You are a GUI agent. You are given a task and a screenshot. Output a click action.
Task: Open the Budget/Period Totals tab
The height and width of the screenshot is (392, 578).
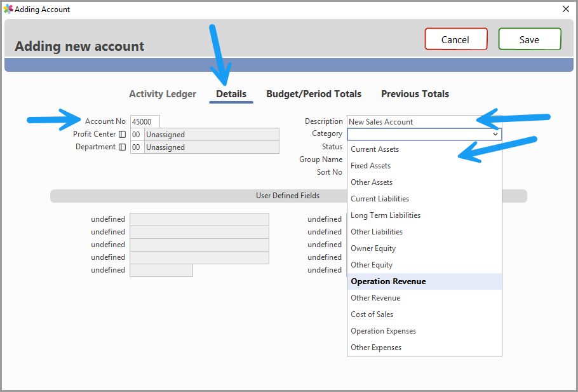(x=314, y=94)
